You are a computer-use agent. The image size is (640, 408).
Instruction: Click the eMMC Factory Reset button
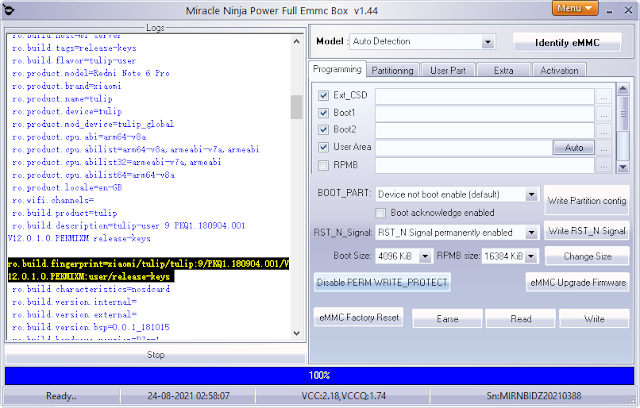[359, 317]
